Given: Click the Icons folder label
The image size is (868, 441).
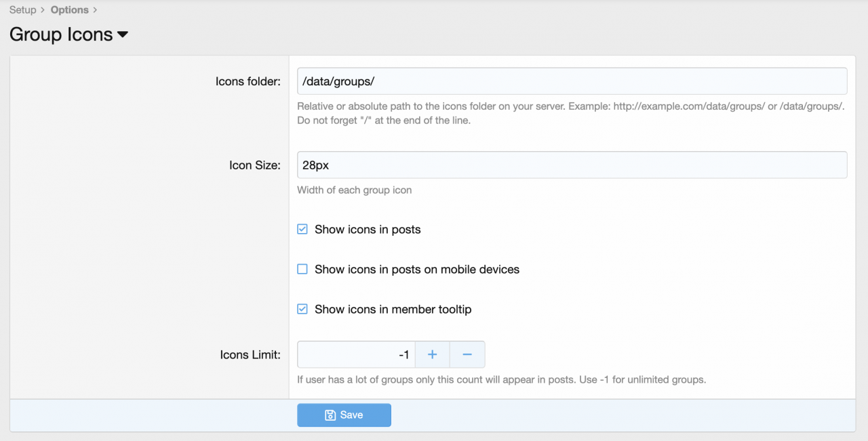Looking at the screenshot, I should 248,81.
